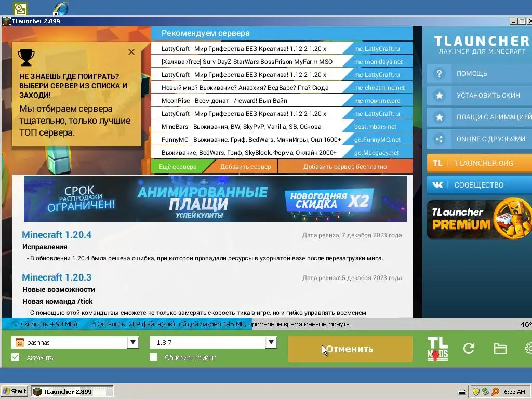The height and width of the screenshot is (399, 532).
Task: Open the top-left desktop shortcut icon
Action: pyautogui.click(x=20, y=8)
